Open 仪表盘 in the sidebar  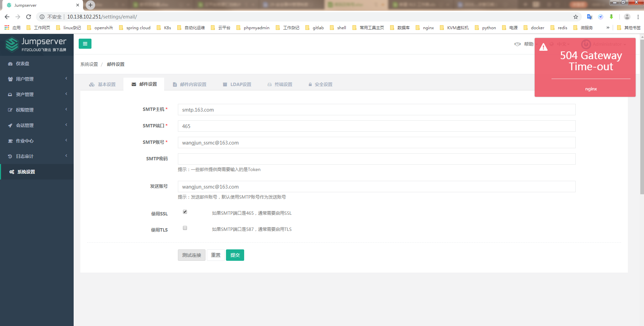pyautogui.click(x=37, y=64)
